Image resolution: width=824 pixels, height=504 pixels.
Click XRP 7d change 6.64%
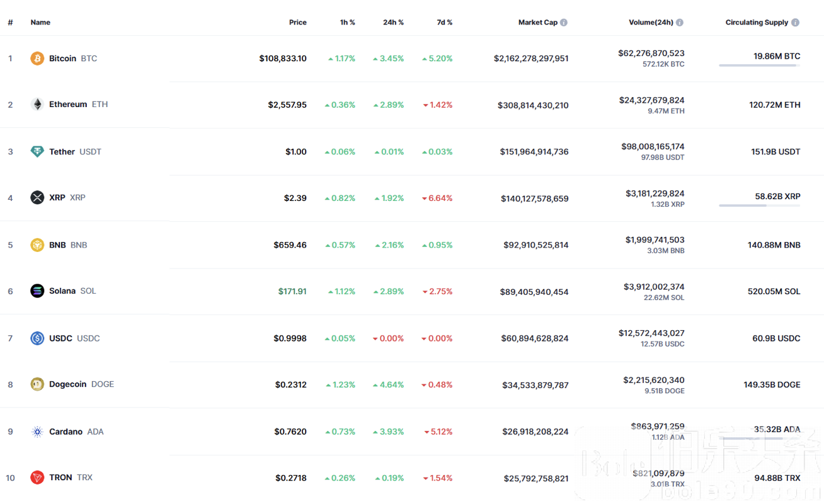click(x=437, y=198)
